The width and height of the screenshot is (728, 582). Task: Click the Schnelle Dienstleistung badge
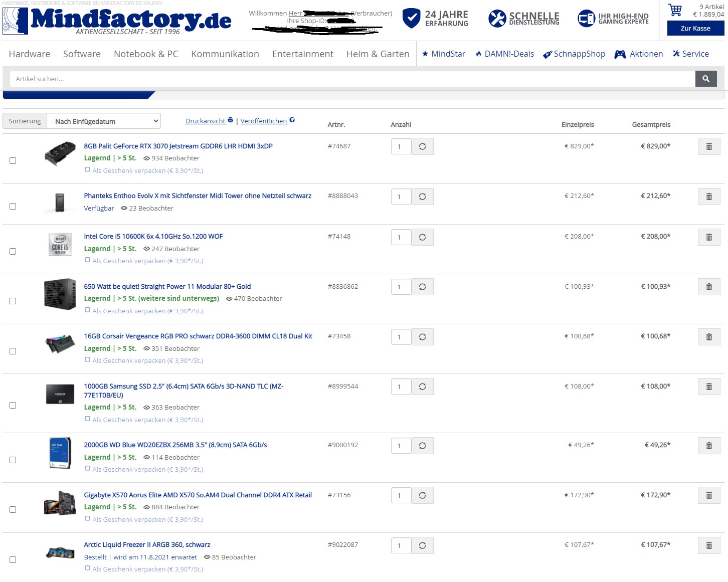[524, 19]
